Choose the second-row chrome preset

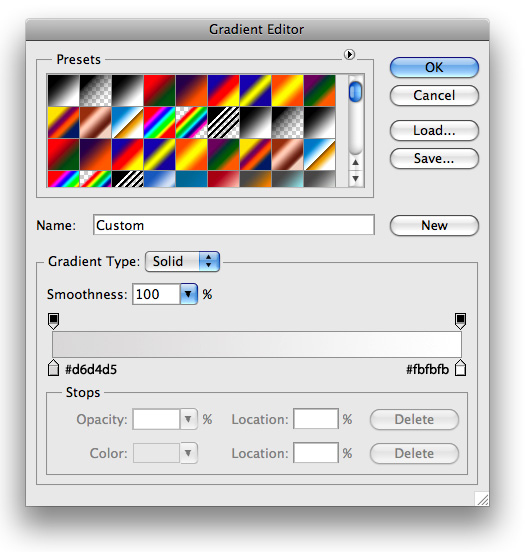[127, 123]
